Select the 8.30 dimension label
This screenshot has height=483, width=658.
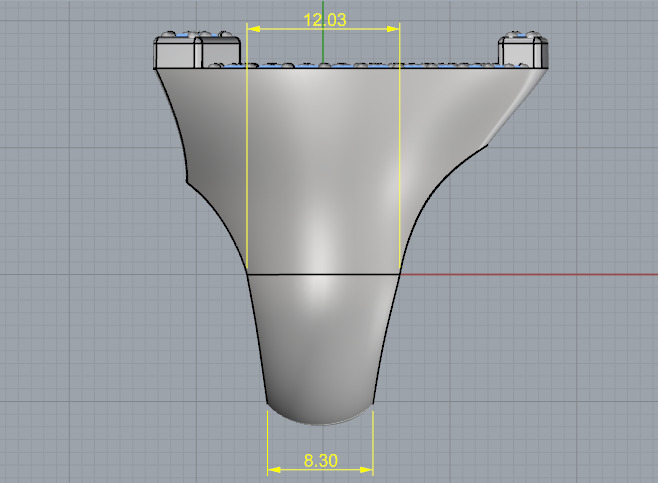[321, 460]
